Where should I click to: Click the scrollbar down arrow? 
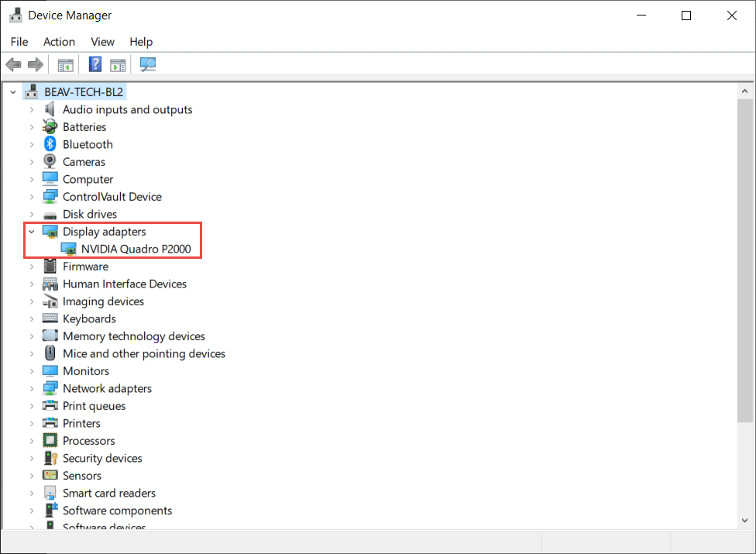pyautogui.click(x=745, y=520)
